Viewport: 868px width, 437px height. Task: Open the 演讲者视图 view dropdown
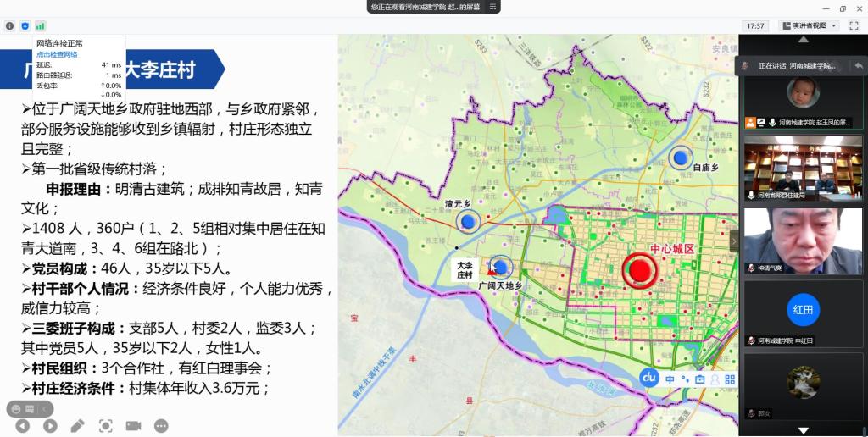[809, 26]
